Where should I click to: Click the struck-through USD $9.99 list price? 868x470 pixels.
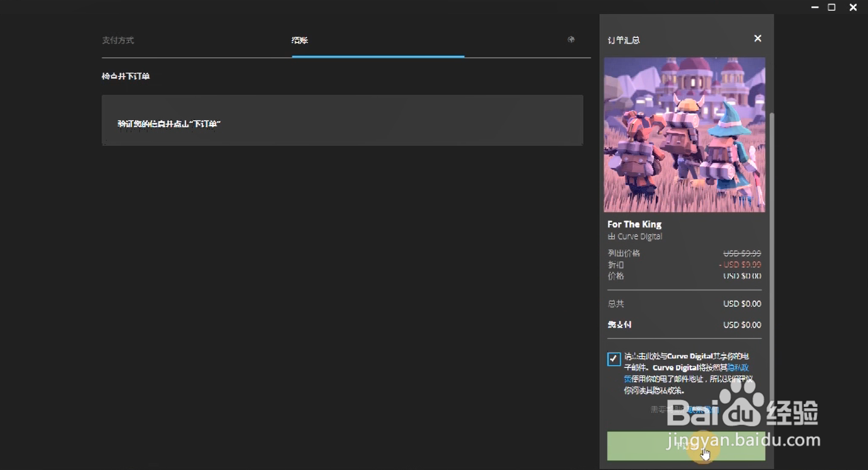click(x=742, y=253)
